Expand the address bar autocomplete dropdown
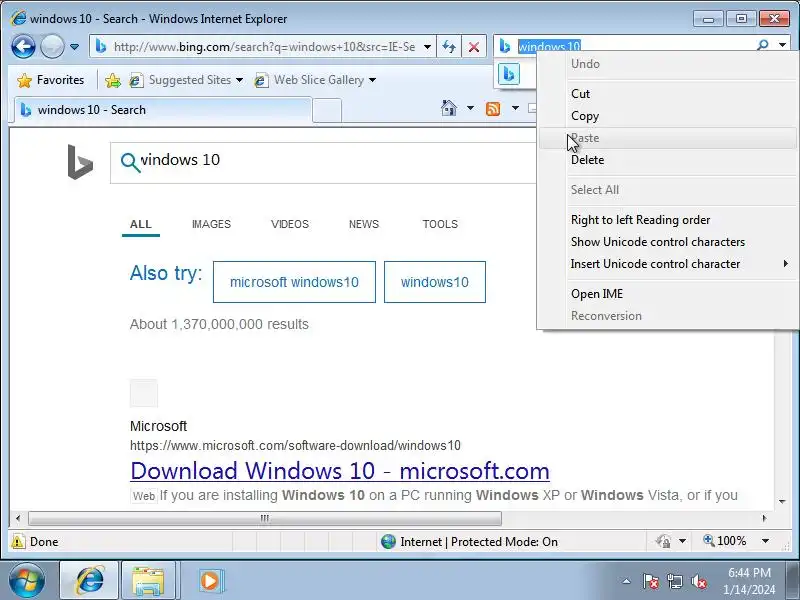The width and height of the screenshot is (800, 600). [x=428, y=47]
